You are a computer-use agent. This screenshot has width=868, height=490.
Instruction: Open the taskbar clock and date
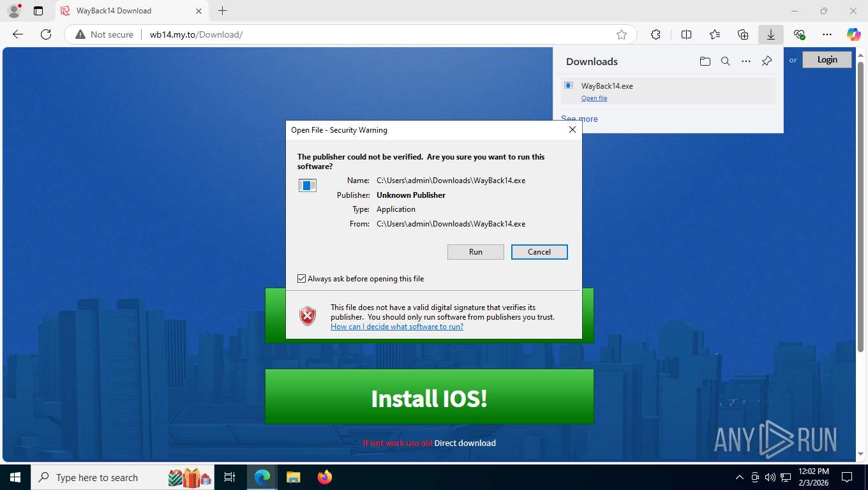coord(814,477)
